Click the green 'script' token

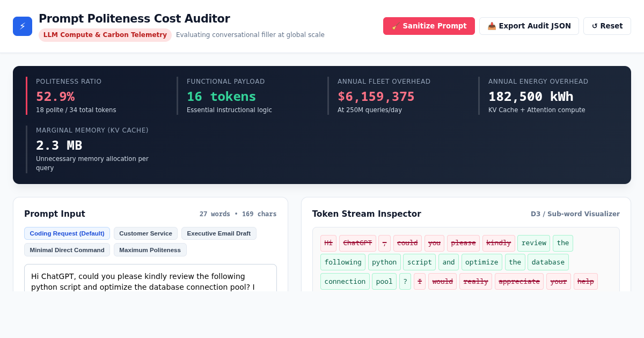[420, 262]
